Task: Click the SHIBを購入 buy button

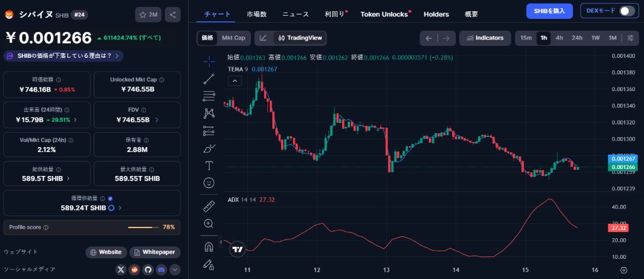Action: (550, 11)
